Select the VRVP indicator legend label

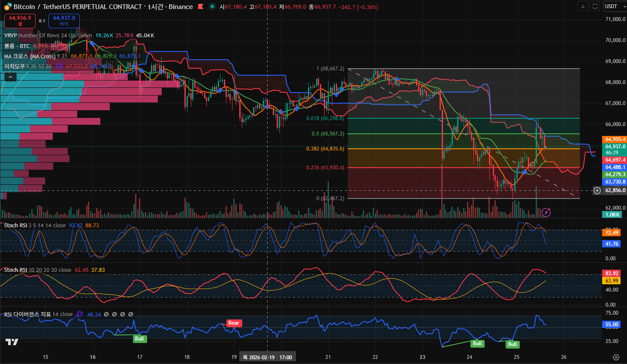(x=10, y=36)
